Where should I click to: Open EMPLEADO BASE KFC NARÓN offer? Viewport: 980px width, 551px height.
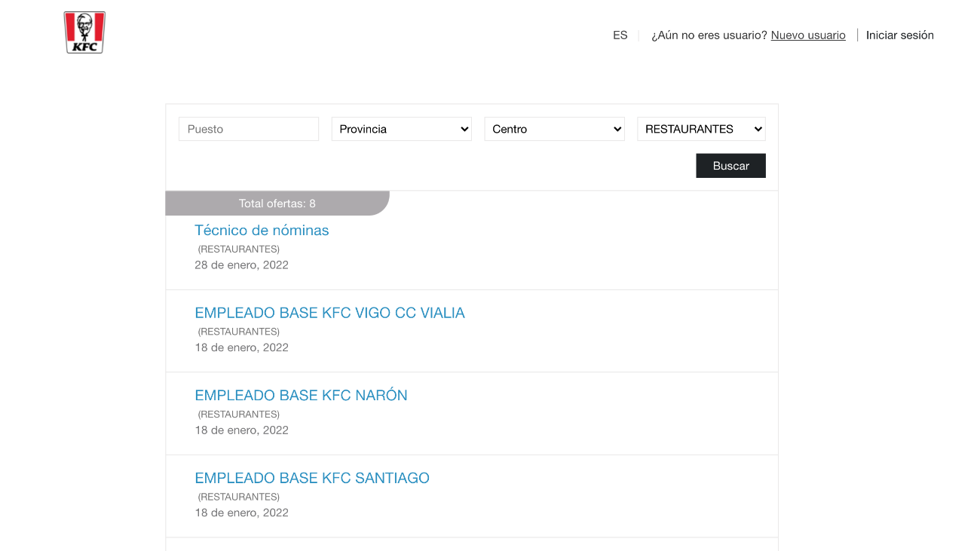[301, 396]
